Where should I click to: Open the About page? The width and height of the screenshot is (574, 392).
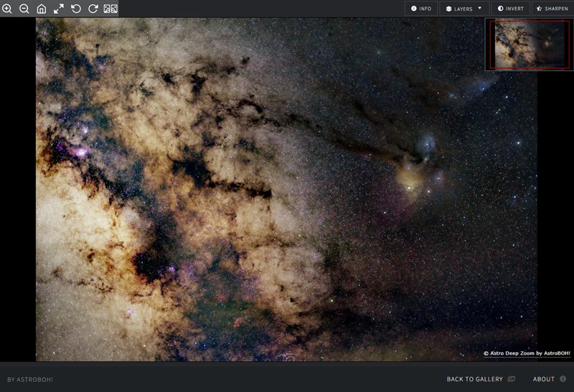point(543,379)
